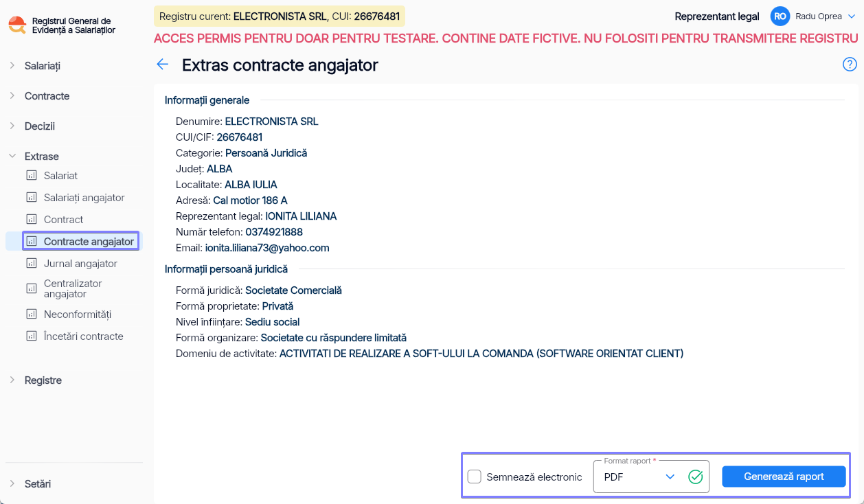Open the Contract extras page
864x504 pixels.
click(63, 220)
